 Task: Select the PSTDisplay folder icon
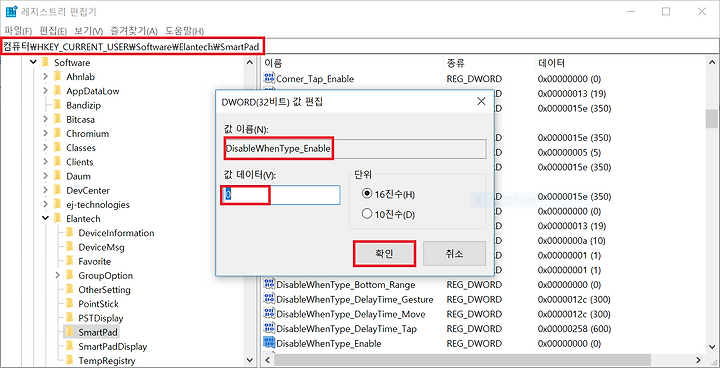[69, 318]
